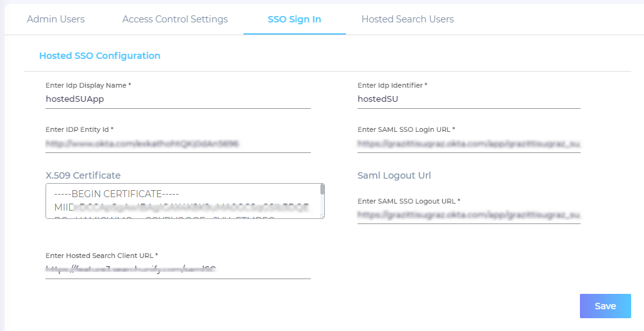The height and width of the screenshot is (331, 644).
Task: Click the SAML SSO Login URL field
Action: (x=468, y=144)
